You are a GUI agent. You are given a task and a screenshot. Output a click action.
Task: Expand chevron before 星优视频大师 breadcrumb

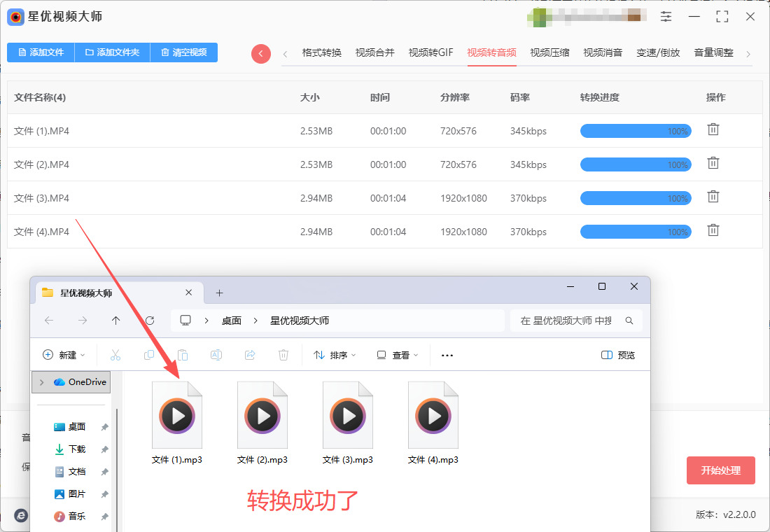[x=255, y=321]
